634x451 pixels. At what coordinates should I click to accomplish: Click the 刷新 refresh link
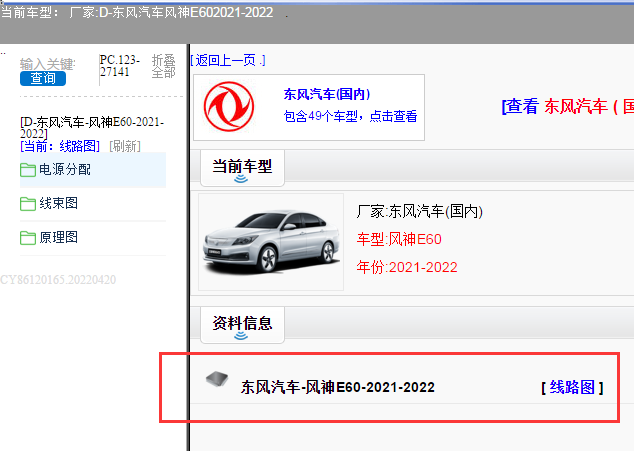125,146
